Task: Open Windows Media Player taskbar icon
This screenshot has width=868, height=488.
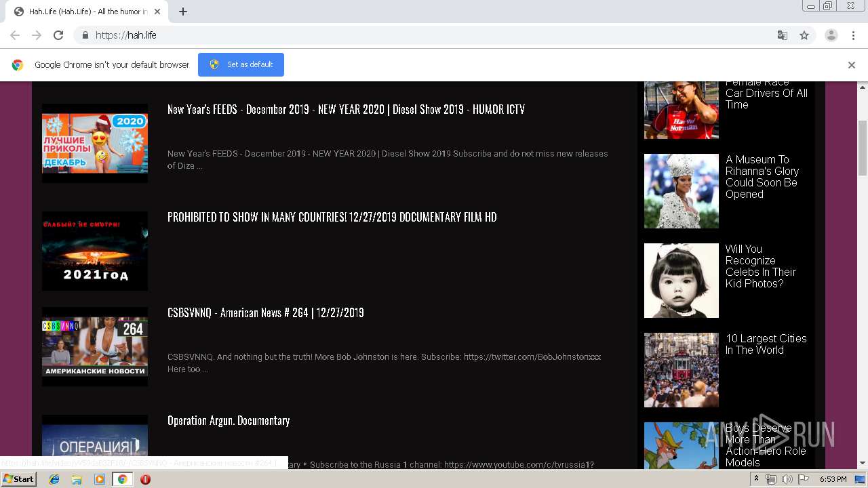Action: 100,479
